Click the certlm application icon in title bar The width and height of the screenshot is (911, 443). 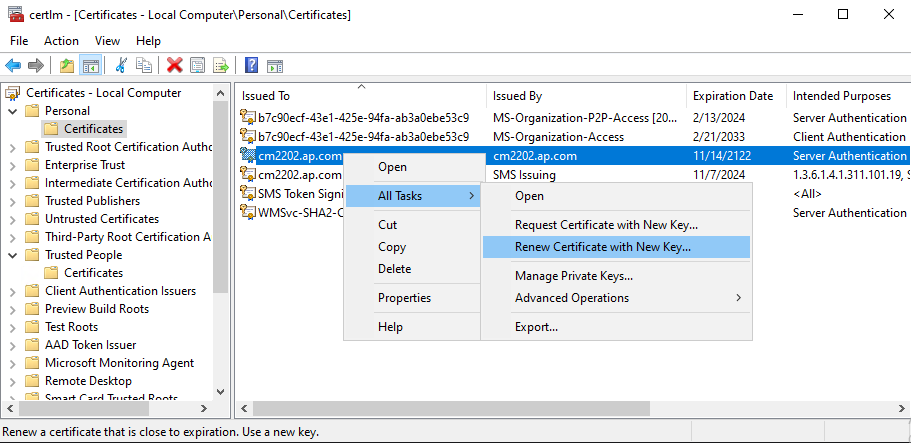pyautogui.click(x=16, y=15)
